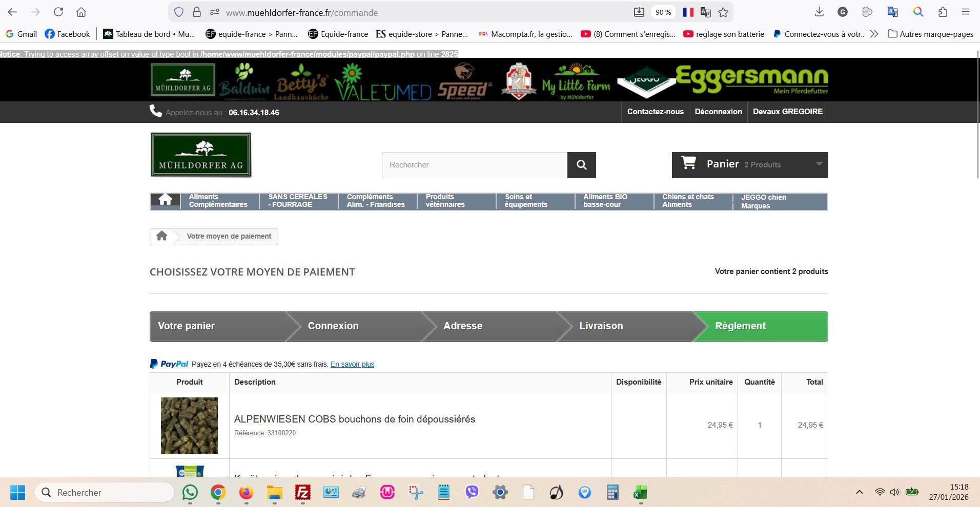980x507 pixels.
Task: Open FileZilla from the taskbar
Action: (303, 493)
